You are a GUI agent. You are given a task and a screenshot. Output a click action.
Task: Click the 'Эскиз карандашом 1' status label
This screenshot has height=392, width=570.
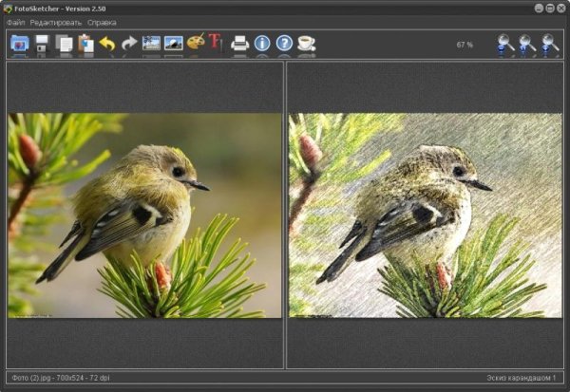(521, 378)
